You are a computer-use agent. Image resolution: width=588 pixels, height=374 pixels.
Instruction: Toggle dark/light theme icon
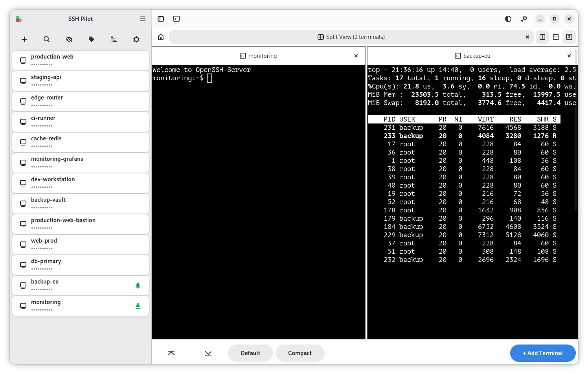click(x=508, y=19)
